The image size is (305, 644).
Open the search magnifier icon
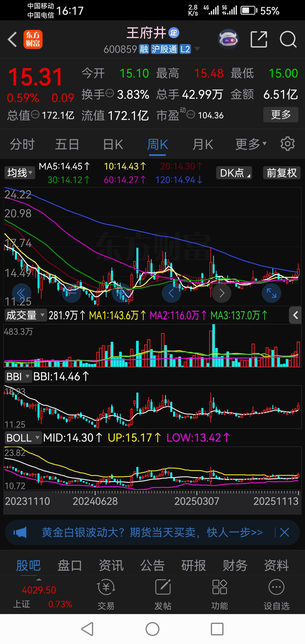288,39
